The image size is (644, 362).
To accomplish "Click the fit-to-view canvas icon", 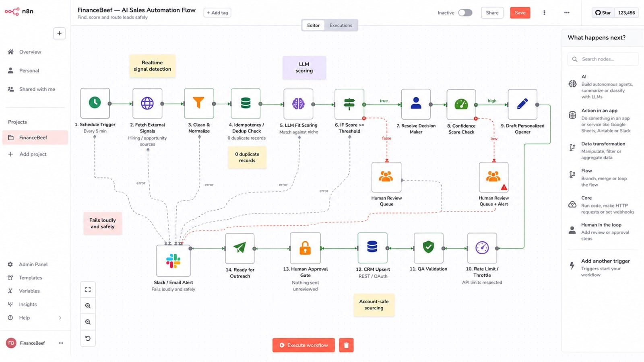I will point(88,290).
